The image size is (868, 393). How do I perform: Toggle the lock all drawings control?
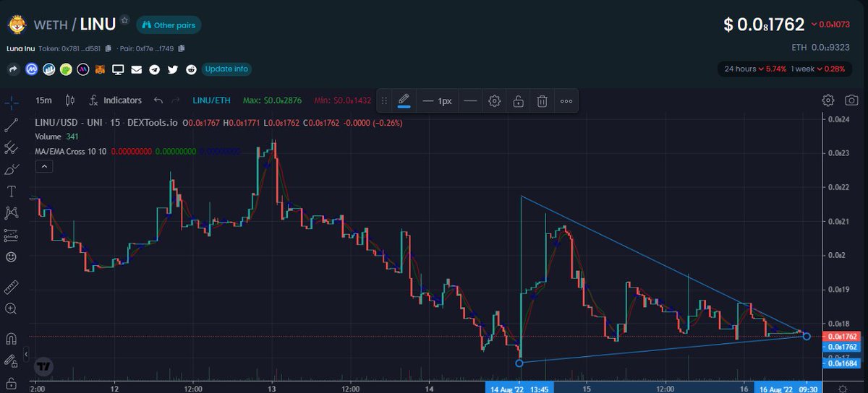pyautogui.click(x=11, y=382)
